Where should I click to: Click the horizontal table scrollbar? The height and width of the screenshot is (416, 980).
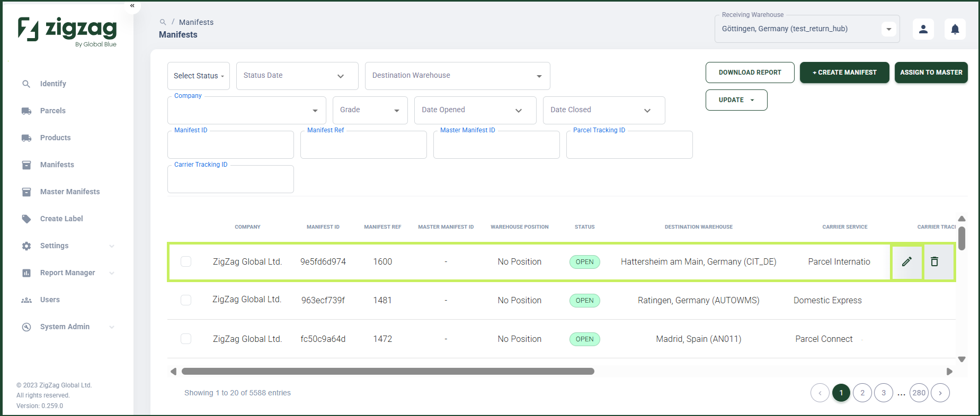(x=388, y=372)
